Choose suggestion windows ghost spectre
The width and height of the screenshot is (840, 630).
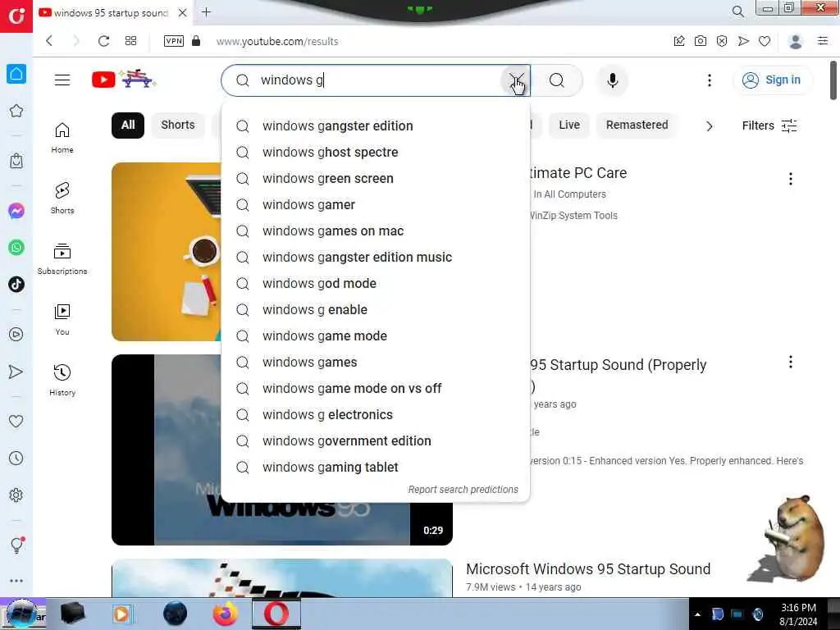click(x=376, y=152)
